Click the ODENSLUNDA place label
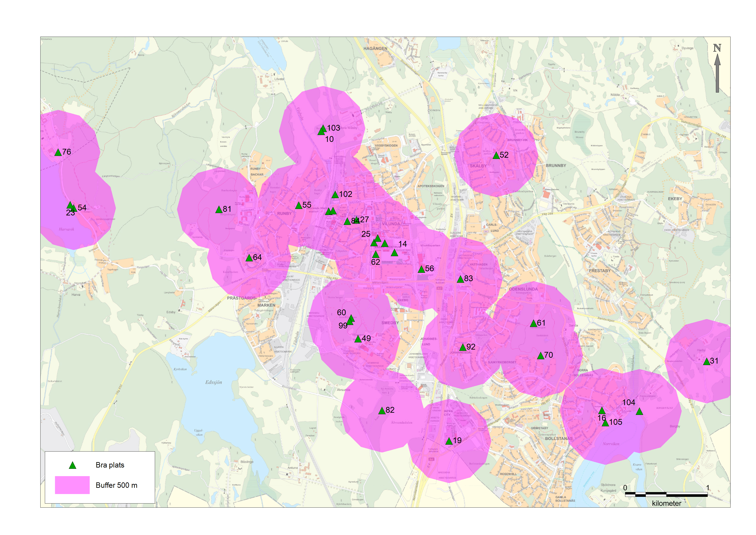 pyautogui.click(x=523, y=289)
